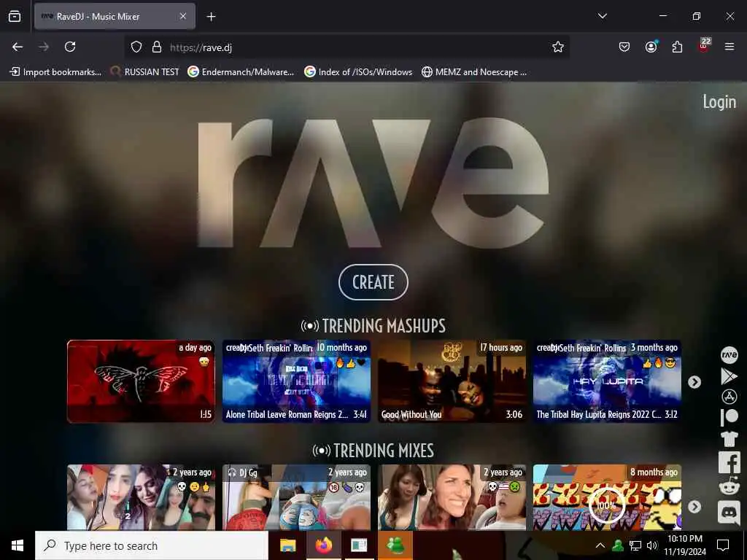Screen dimensions: 747x560
Task: Show hidden system tray icons
Action: 600,545
